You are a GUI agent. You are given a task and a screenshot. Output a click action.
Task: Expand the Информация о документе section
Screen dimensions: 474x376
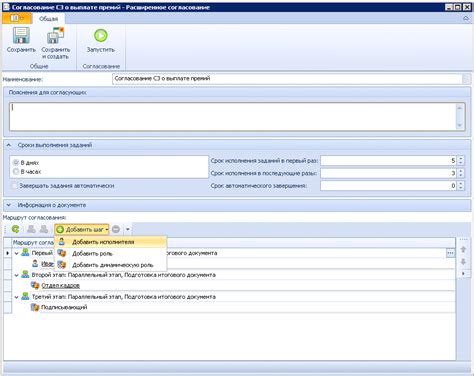pyautogui.click(x=9, y=205)
